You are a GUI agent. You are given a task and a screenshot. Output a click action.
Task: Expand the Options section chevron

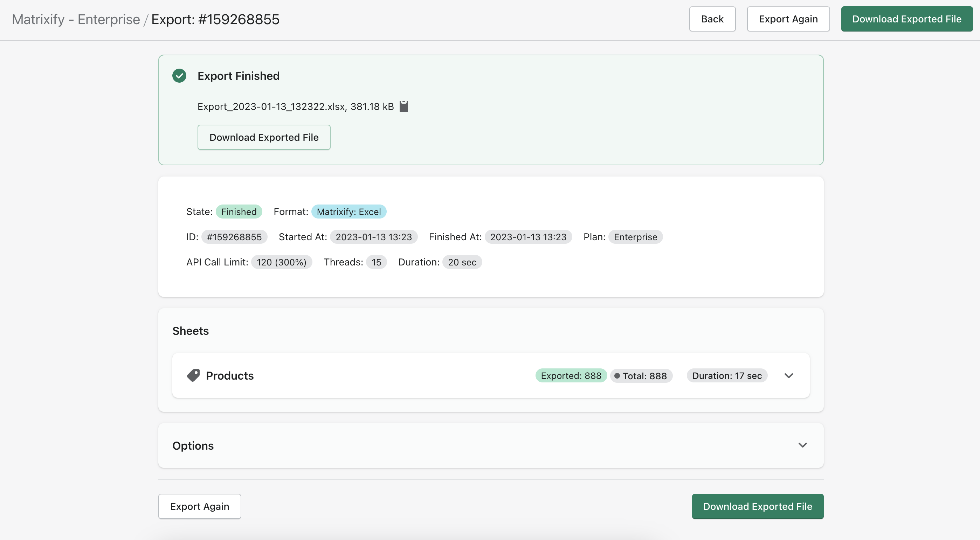click(x=802, y=445)
